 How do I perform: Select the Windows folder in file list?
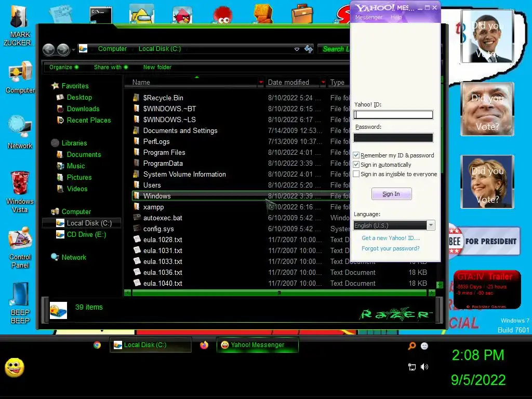click(x=241, y=196)
